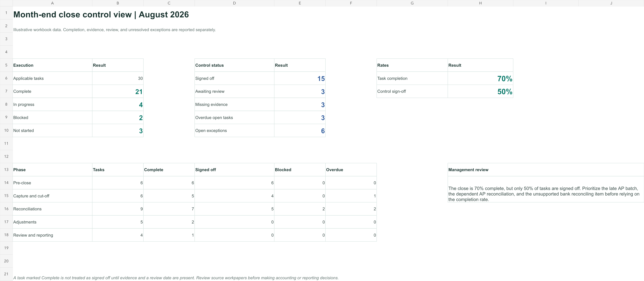Select the Task completion value 70%
The image size is (644, 281).
click(x=480, y=78)
